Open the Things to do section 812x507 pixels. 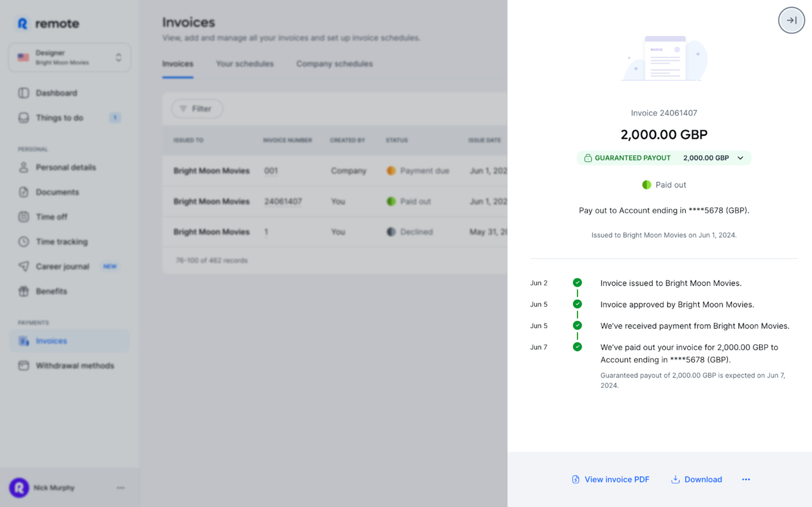tap(59, 118)
